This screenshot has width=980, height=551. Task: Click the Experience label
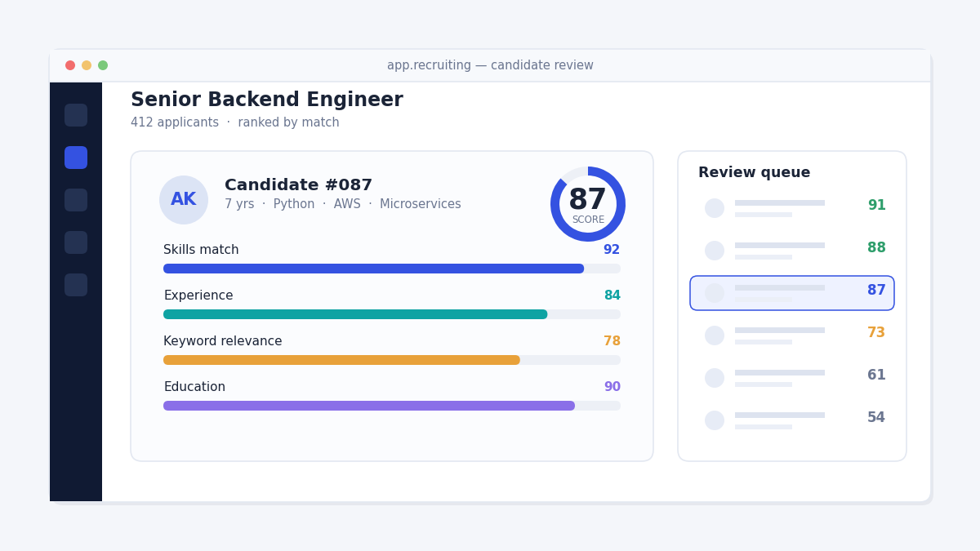198,295
